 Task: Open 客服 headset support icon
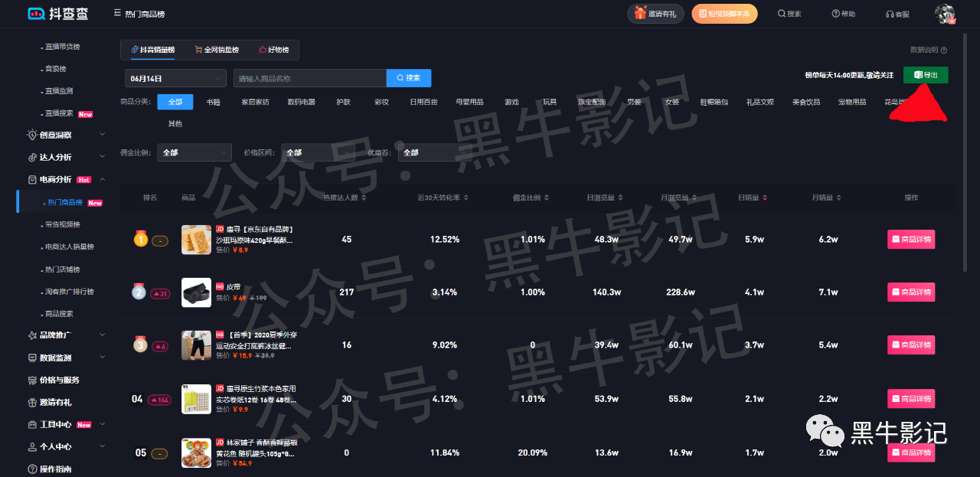pyautogui.click(x=890, y=14)
